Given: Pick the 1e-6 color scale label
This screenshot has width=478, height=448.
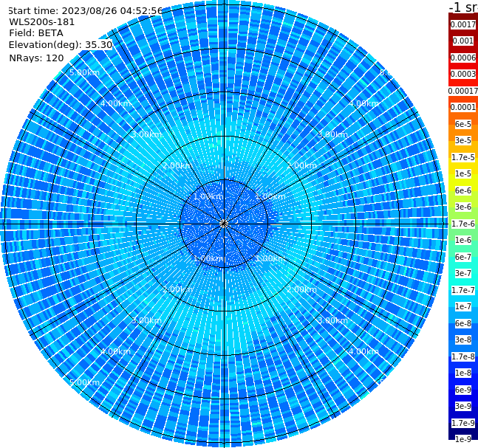Looking at the screenshot, I should [463, 240].
